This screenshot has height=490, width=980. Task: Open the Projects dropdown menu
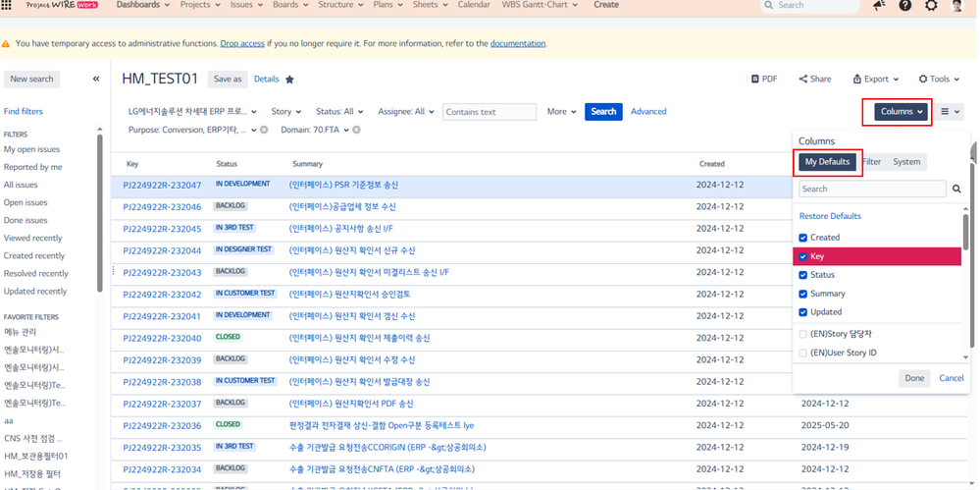(x=200, y=4)
